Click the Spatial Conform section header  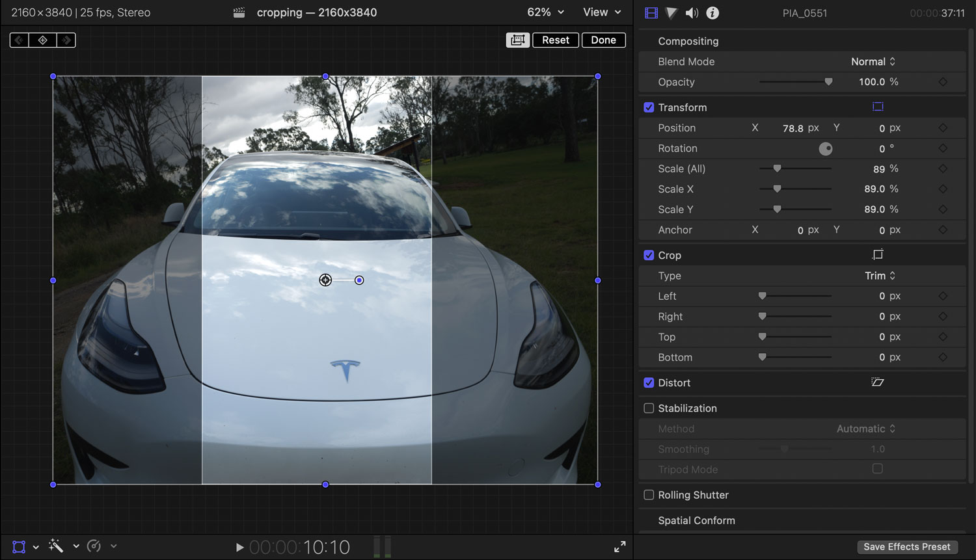696,520
